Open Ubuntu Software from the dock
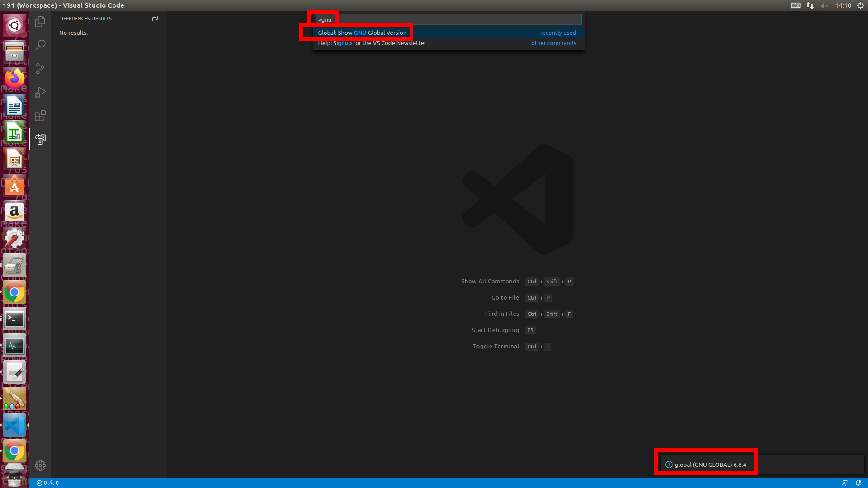Viewport: 868px width, 488px height. [14, 185]
